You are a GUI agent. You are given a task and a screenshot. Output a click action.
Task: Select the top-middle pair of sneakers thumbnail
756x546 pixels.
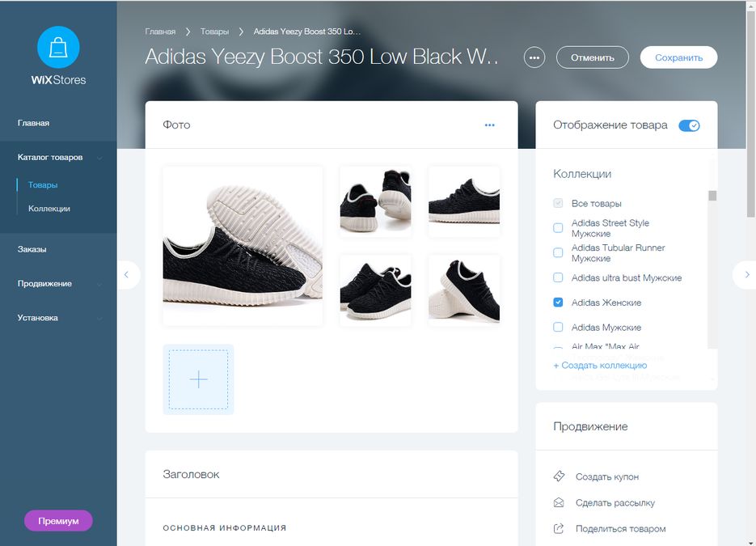click(x=376, y=201)
